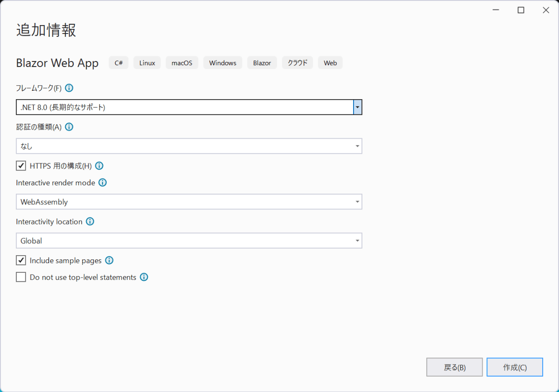This screenshot has width=559, height=392.
Task: Click the Interactivity location label
Action: coord(49,222)
